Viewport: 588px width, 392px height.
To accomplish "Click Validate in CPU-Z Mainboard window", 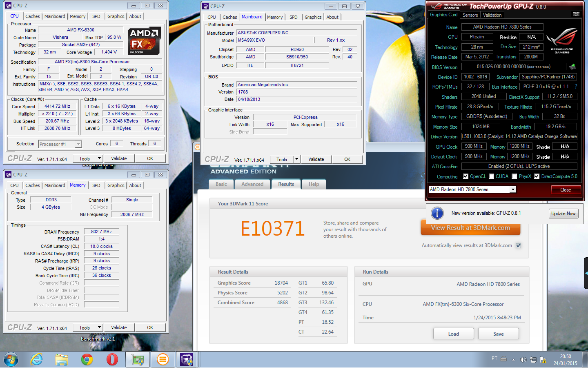I will [x=316, y=159].
